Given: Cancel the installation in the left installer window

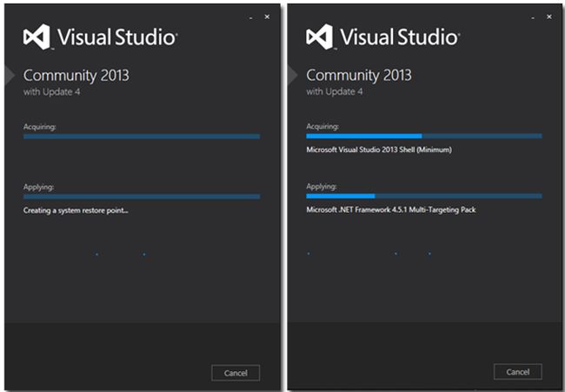Looking at the screenshot, I should [236, 373].
